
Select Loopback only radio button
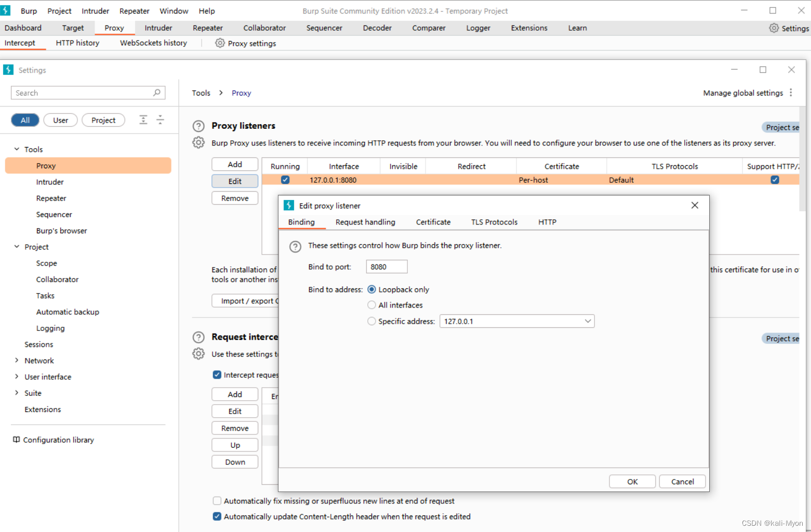[371, 289]
